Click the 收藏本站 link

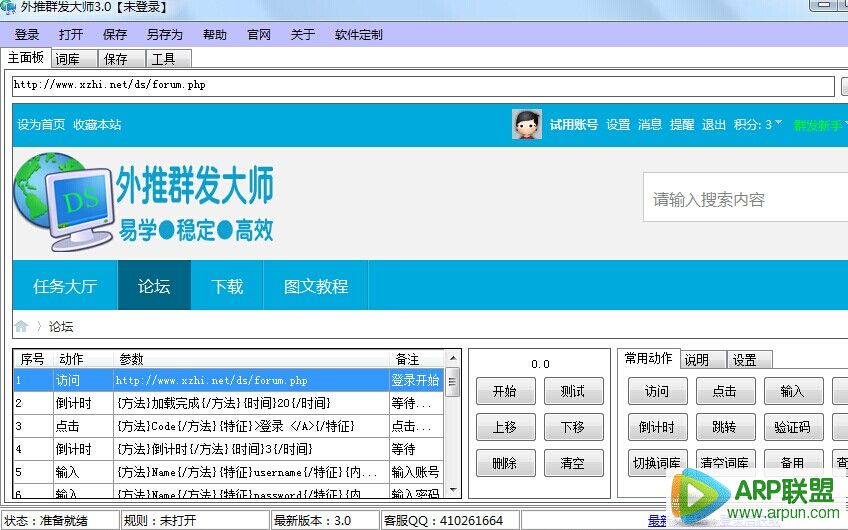coord(97,124)
